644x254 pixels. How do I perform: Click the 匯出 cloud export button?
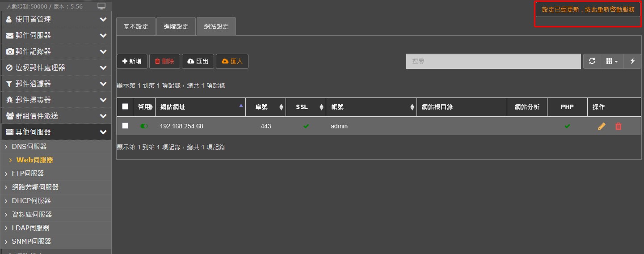(198, 61)
